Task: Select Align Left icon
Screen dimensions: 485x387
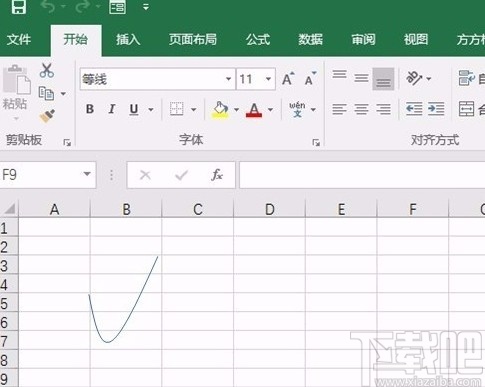Action: point(339,109)
